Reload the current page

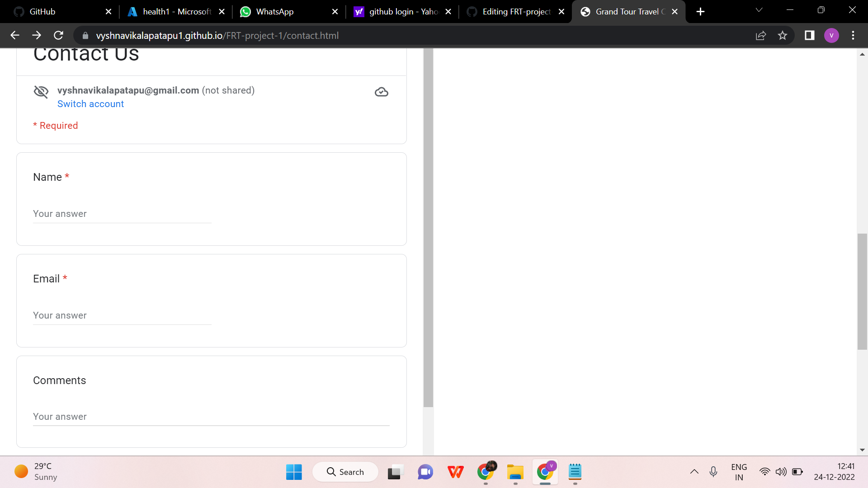(x=58, y=35)
